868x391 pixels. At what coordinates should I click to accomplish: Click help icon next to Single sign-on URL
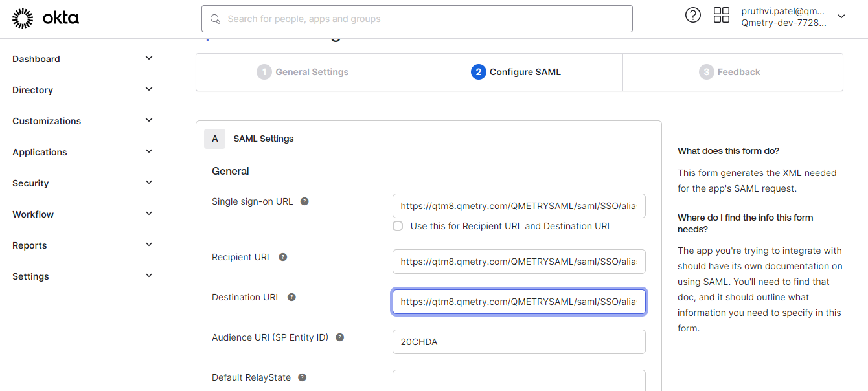point(304,201)
